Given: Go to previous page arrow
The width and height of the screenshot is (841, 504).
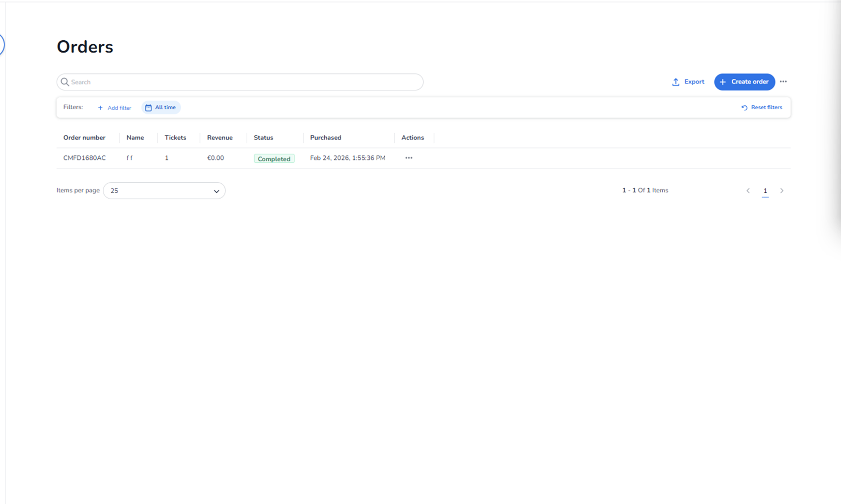Looking at the screenshot, I should 748,191.
